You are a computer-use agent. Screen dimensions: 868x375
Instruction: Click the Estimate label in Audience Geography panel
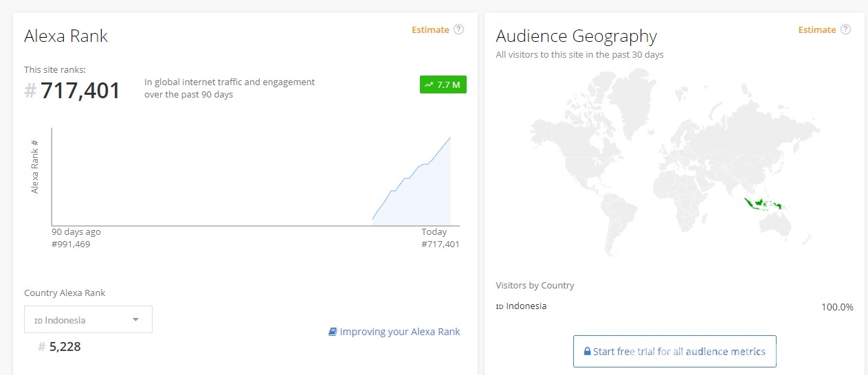(817, 30)
